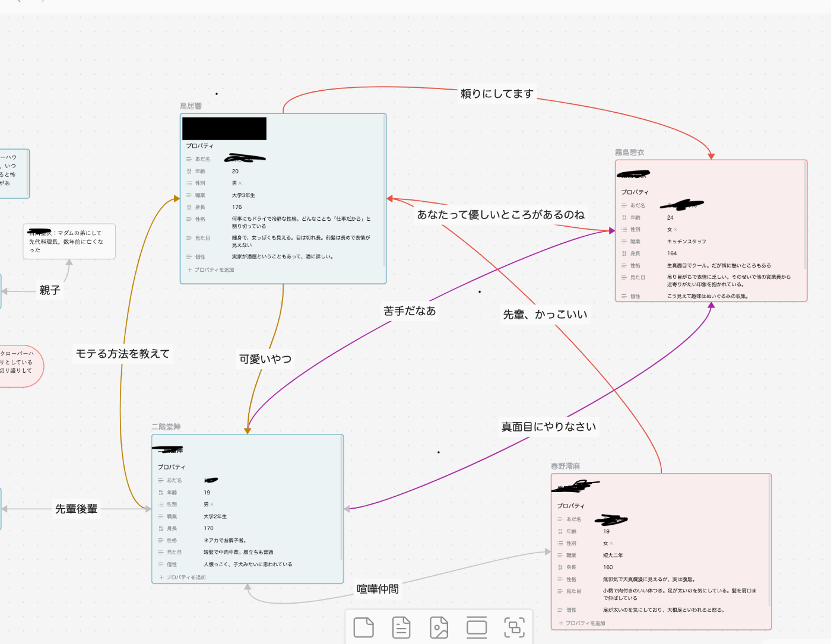
Task: Click the group selection icon in bottom toolbar
Action: (x=514, y=627)
